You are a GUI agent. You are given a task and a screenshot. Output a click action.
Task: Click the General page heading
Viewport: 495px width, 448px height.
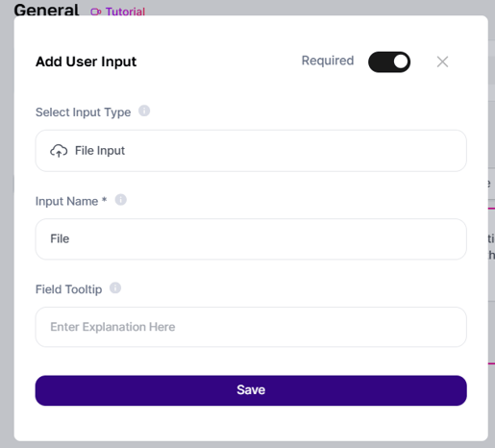(x=46, y=10)
